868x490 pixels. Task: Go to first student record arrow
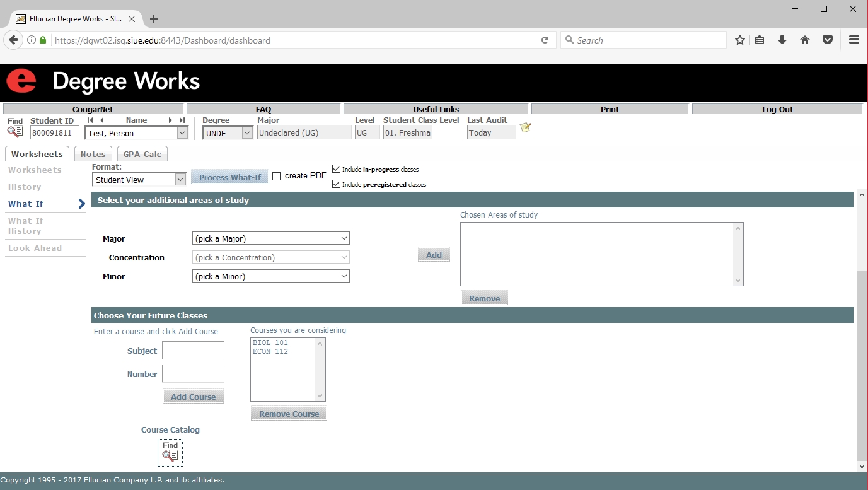[90, 120]
